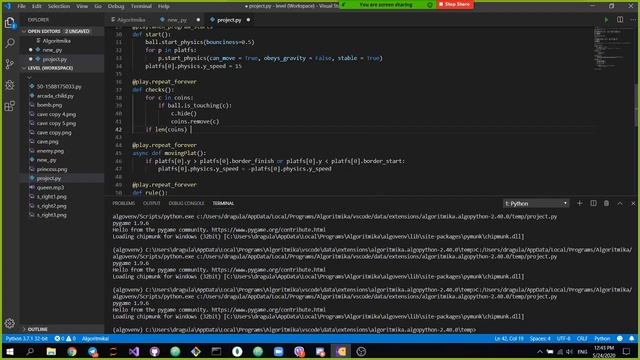This screenshot has height=360, width=640.
Task: Click the Stop Share button
Action: pyautogui.click(x=455, y=4)
